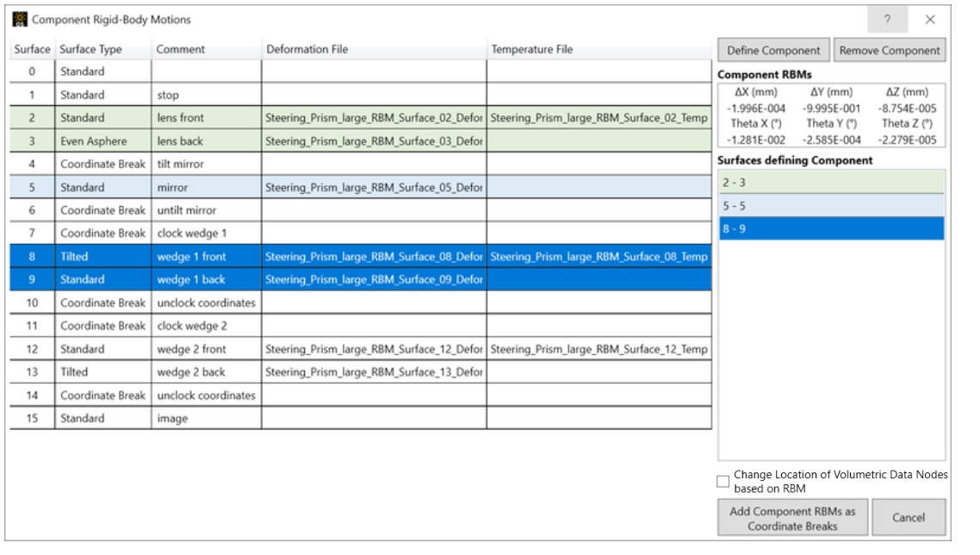Screen dimensions: 980x555
Task: Click Surface 05 deformation file cell
Action: [x=374, y=187]
